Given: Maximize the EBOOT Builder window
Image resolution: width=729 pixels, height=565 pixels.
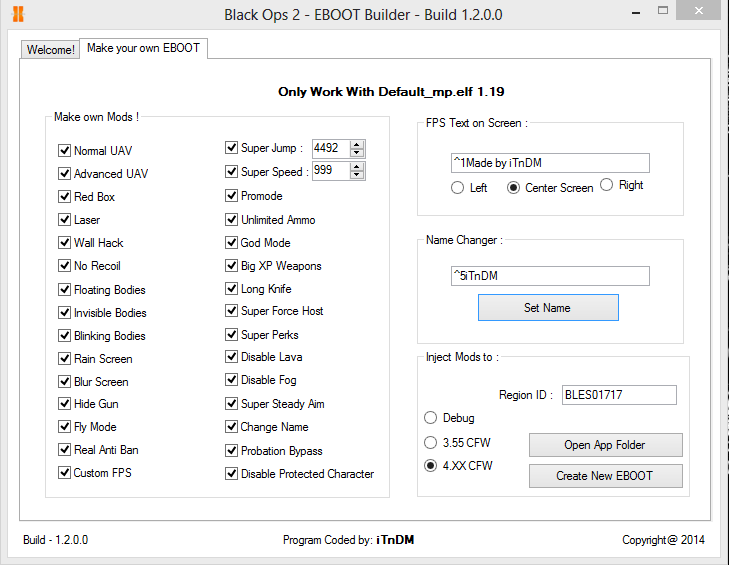Looking at the screenshot, I should [x=663, y=11].
